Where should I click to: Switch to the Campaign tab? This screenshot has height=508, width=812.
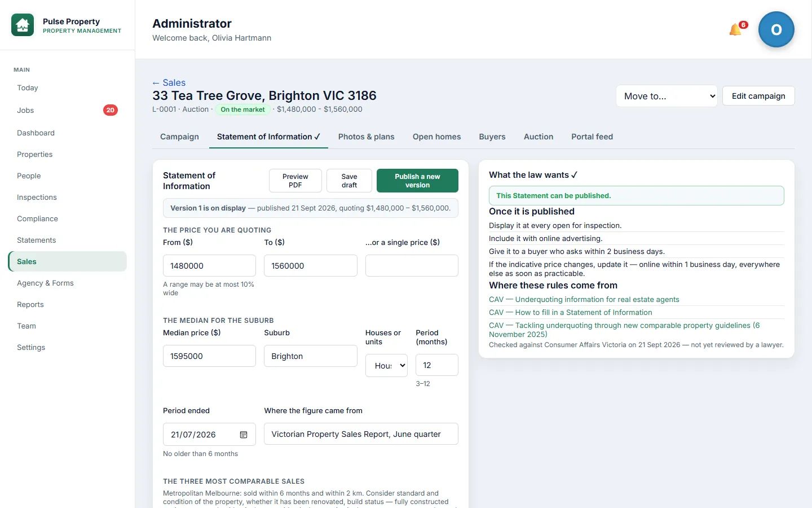(179, 137)
